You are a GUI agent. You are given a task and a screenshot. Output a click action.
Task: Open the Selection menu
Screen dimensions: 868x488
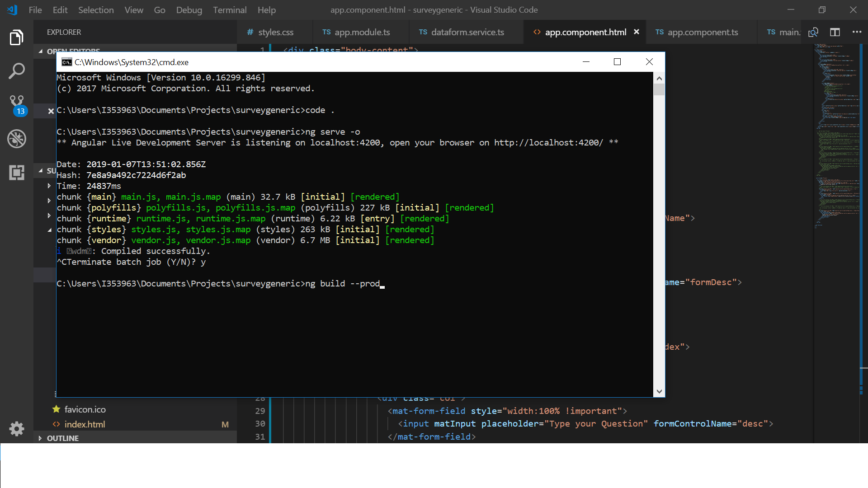(x=96, y=10)
